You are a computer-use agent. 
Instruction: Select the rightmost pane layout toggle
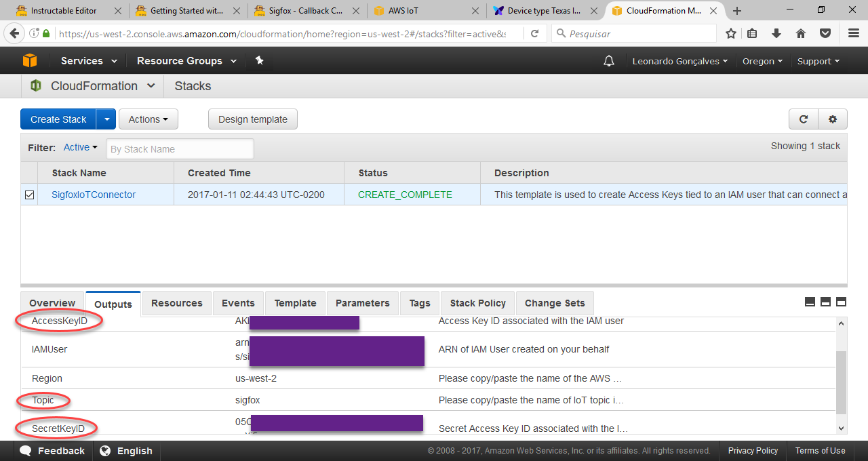point(841,301)
